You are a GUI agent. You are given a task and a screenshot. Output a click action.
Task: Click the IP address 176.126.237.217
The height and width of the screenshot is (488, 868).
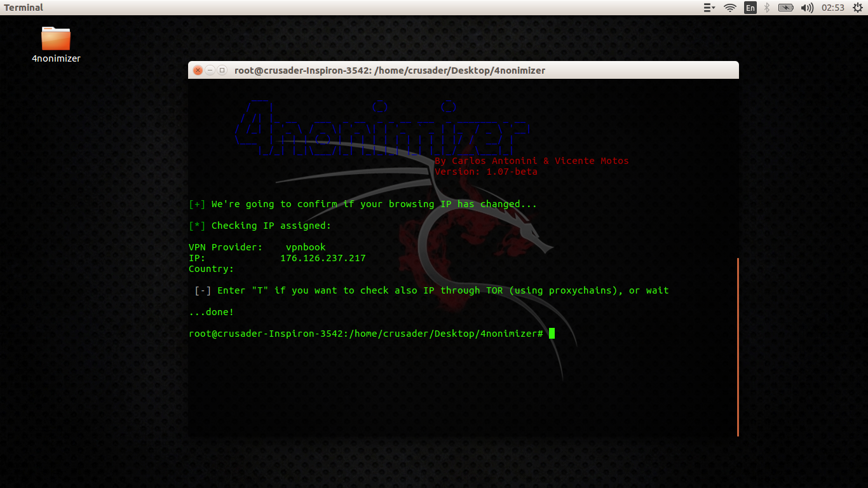[x=323, y=259]
